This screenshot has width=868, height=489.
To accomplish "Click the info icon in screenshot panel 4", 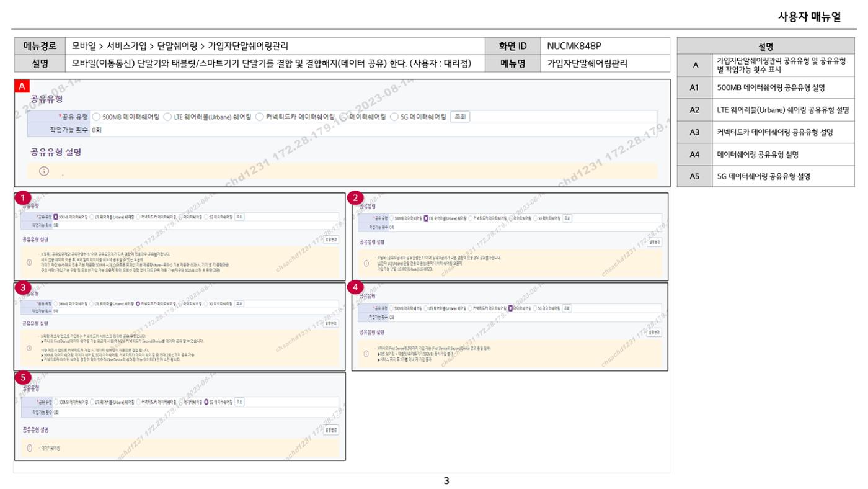I will 366,354.
